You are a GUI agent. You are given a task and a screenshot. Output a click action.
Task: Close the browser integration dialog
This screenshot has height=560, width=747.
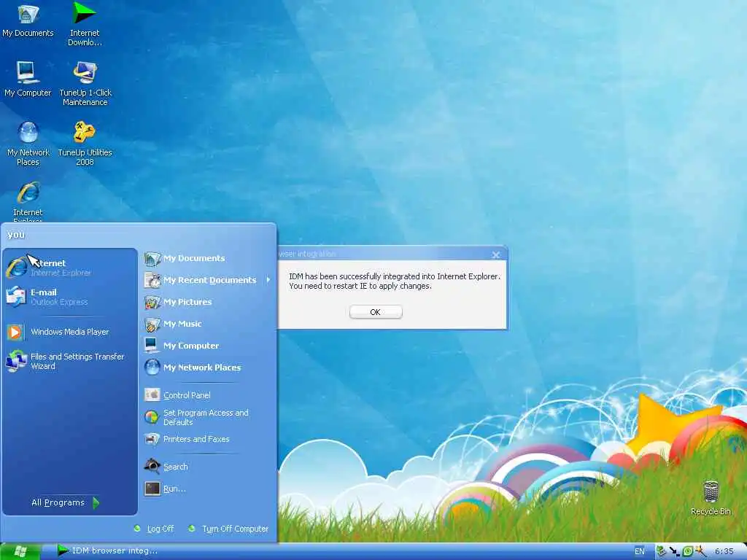coord(496,254)
